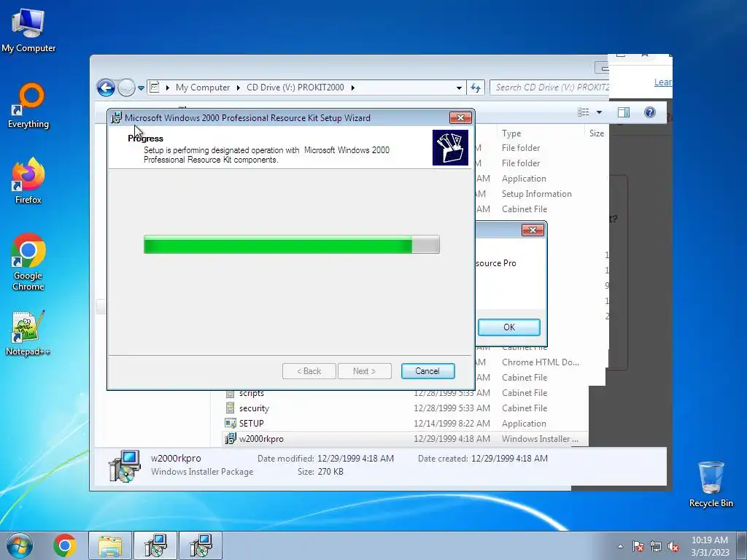Open the Everything desktop shortcut
The image size is (747, 560).
(x=28, y=106)
